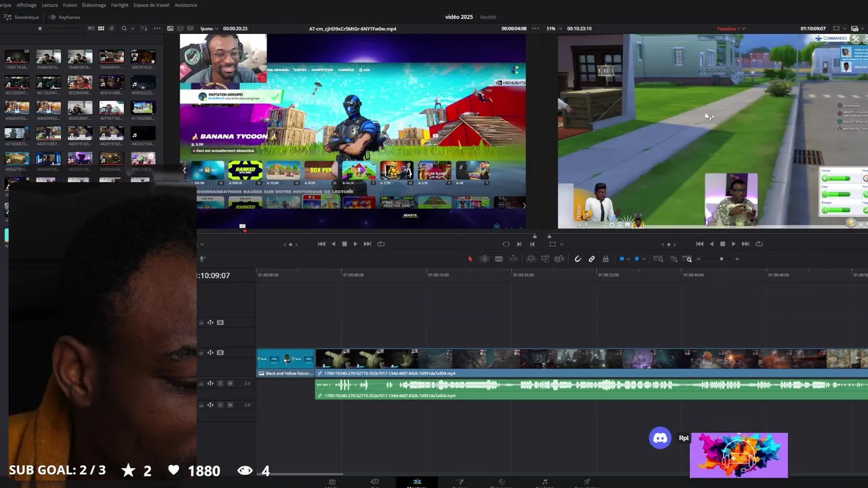Toggle loop playback in source viewer
Viewport: 868px width, 488px height.
[x=380, y=244]
